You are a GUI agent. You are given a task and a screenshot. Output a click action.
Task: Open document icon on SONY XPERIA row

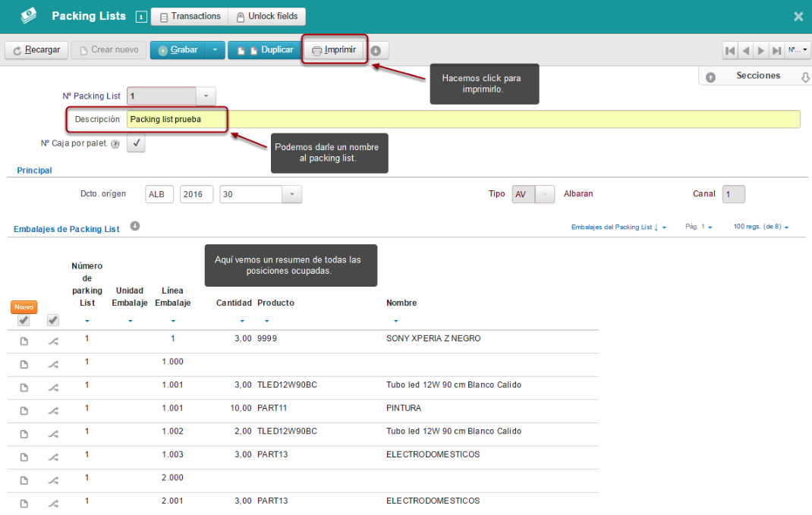coord(24,341)
